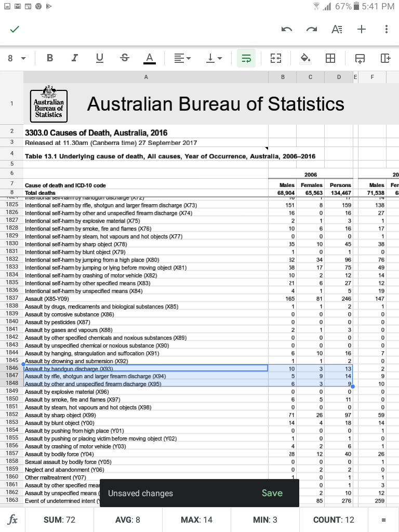Tap the Chrome notification icon
Viewport: 399px width, 532px height.
(38, 6)
